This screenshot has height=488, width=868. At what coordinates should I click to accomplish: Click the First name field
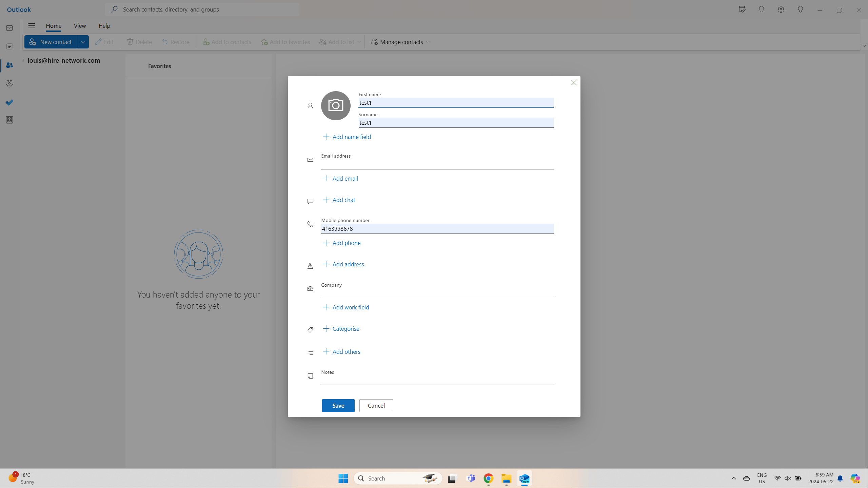[455, 102]
